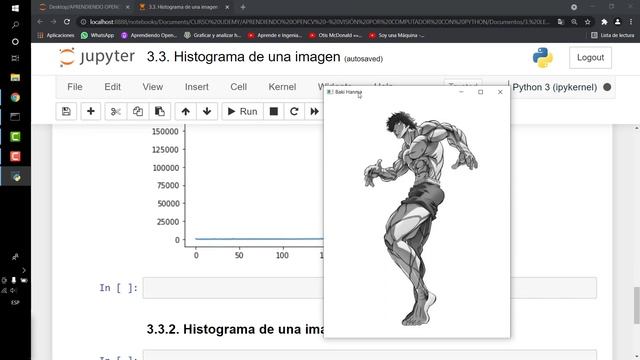Open the Soy una Máquina bookmark
This screenshot has height=360, width=640.
(x=397, y=36)
